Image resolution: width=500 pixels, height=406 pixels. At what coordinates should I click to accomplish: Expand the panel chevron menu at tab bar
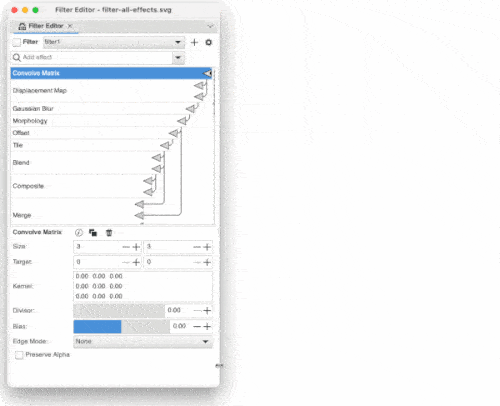pos(210,26)
